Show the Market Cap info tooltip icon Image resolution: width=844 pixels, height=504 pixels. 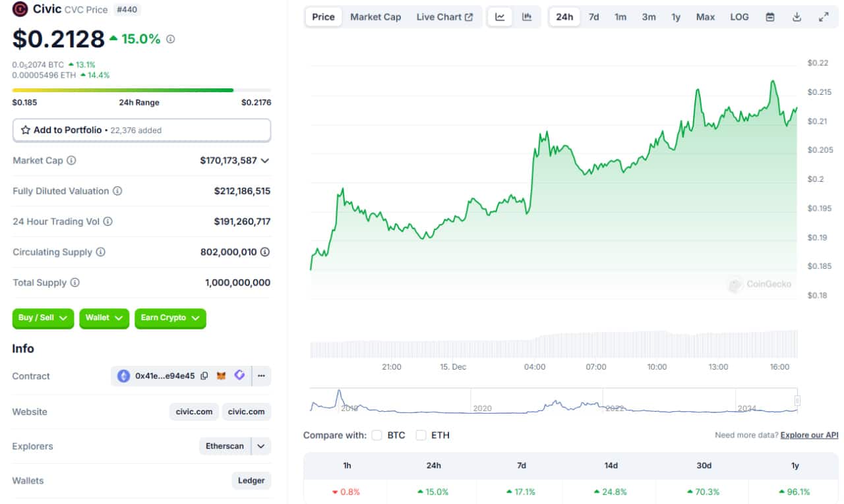[x=71, y=161]
